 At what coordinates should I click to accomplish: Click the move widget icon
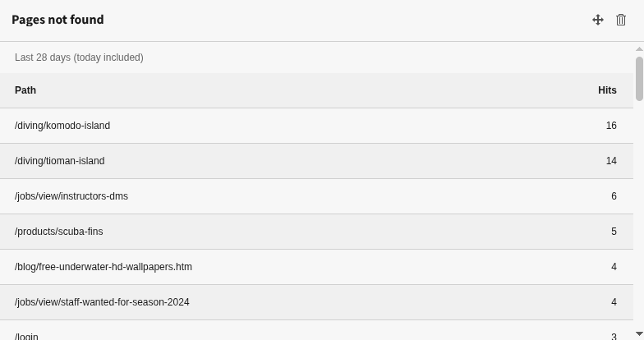pyautogui.click(x=598, y=20)
